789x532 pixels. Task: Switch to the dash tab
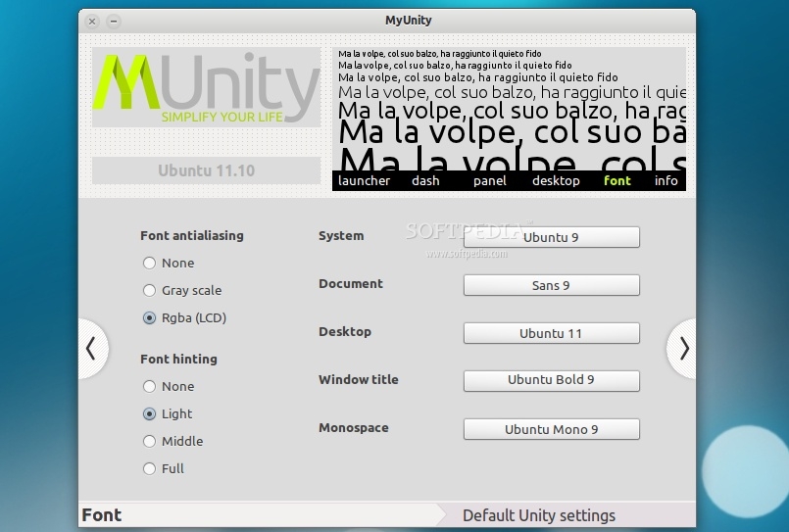tap(425, 181)
